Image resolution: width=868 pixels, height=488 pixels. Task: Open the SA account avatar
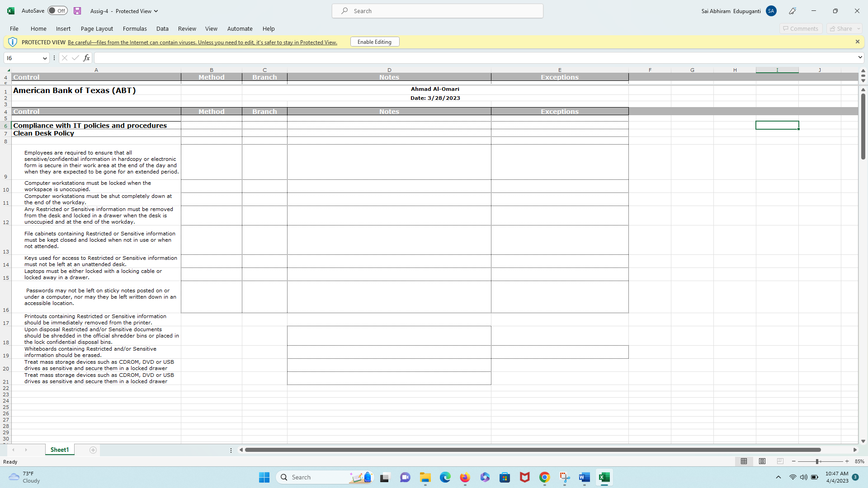(x=771, y=11)
